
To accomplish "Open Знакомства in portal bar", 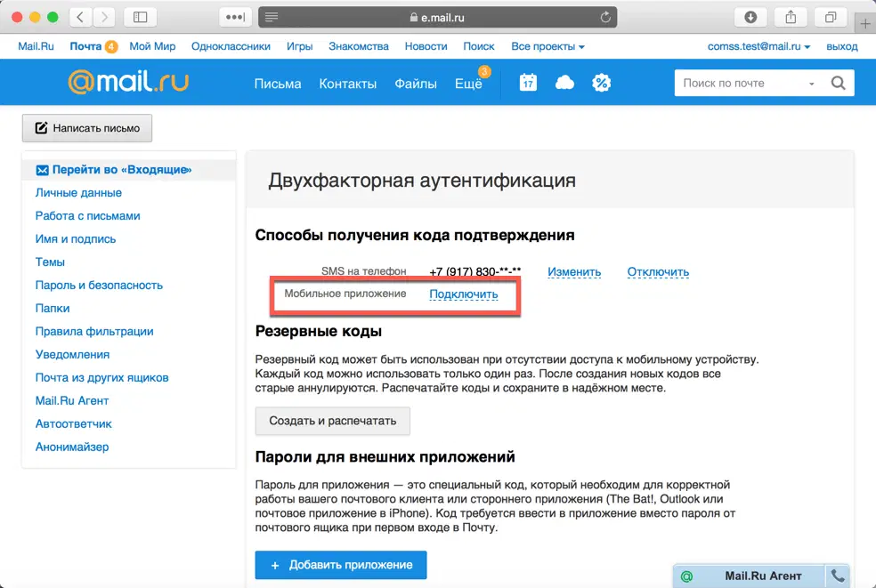I will [359, 46].
